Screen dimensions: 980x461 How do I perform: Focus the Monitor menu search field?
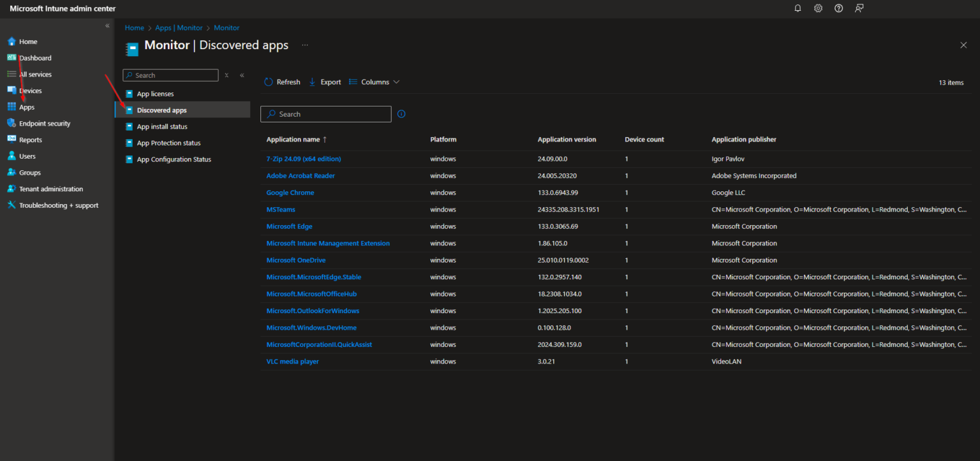tap(170, 75)
